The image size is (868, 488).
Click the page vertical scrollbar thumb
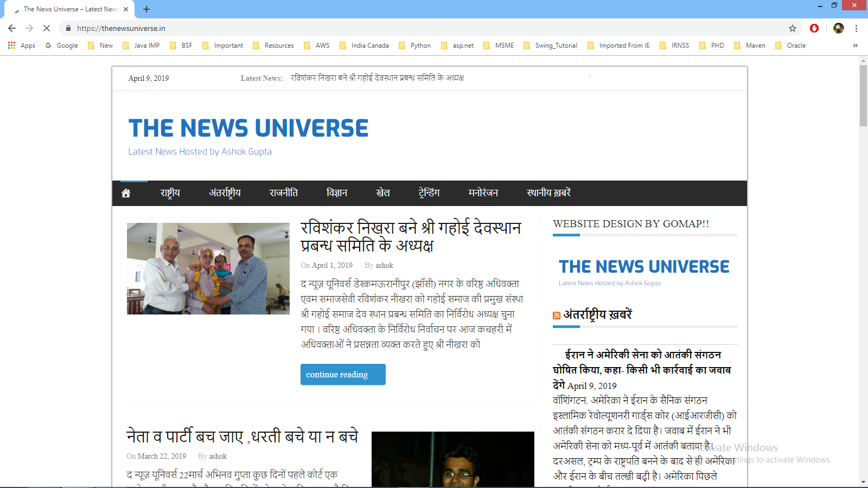point(863,95)
